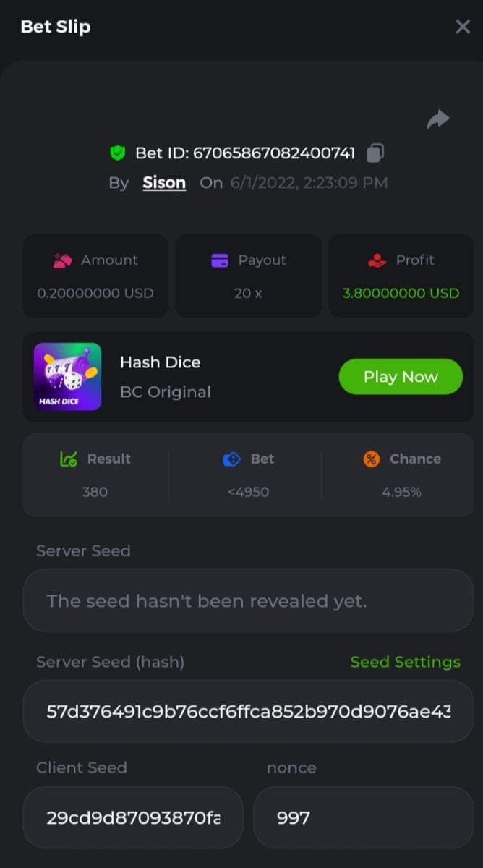This screenshot has width=483, height=868.
Task: Click the unrevealed Server Seed field
Action: click(x=248, y=600)
